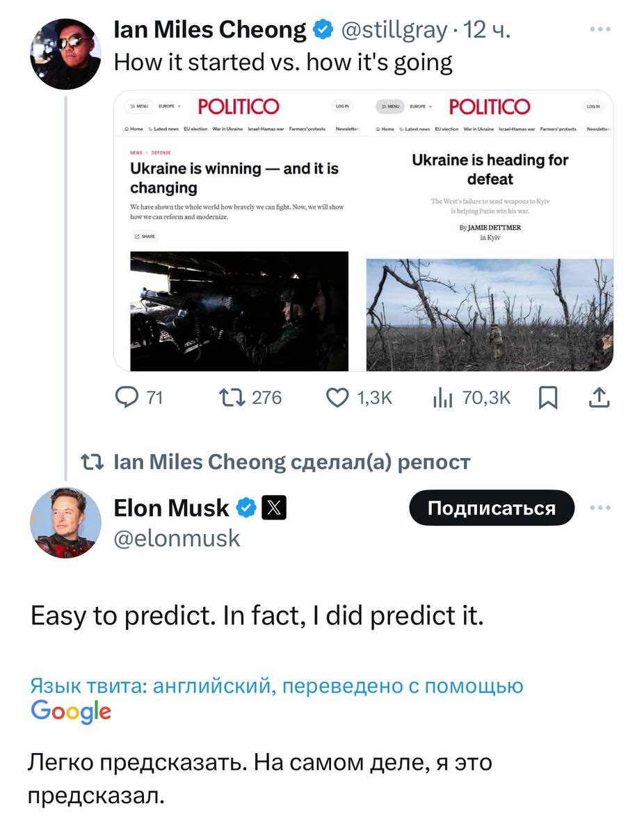The width and height of the screenshot is (644, 824).
Task: Open more options menu on Elon Musk's tweet
Action: coord(599,508)
